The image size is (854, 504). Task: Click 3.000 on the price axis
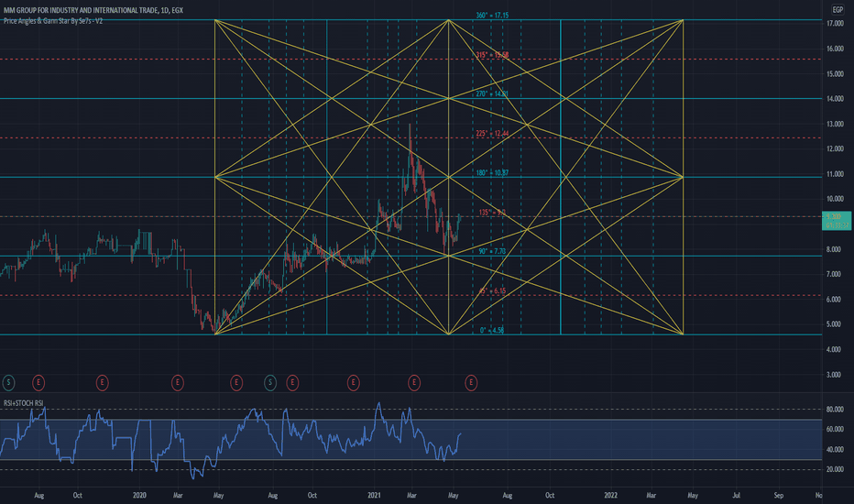coord(835,375)
